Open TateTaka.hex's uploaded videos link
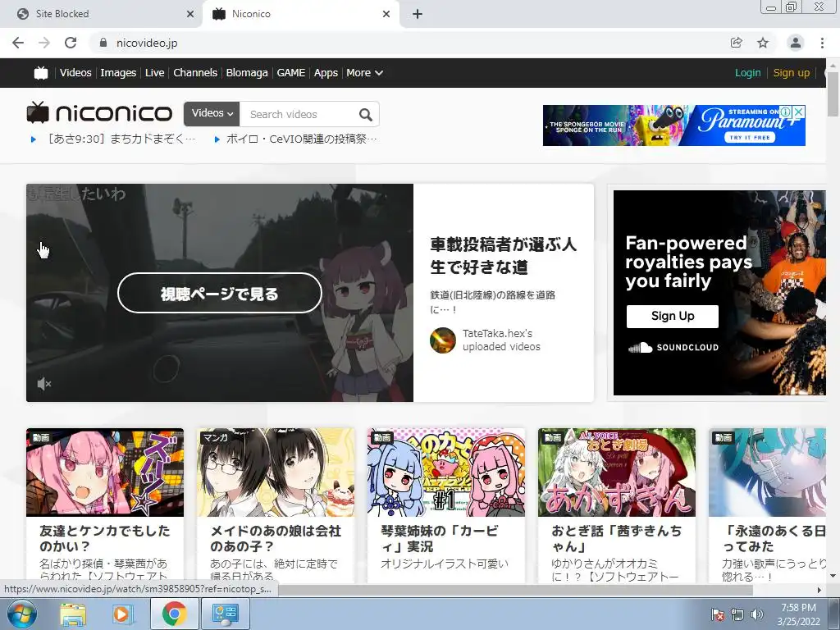840x630 pixels. 501,340
